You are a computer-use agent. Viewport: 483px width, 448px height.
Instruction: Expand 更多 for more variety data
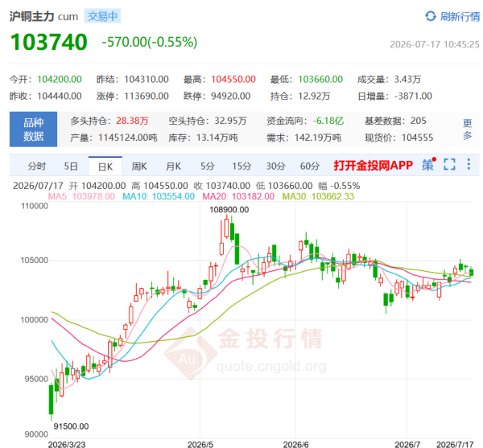pyautogui.click(x=467, y=129)
